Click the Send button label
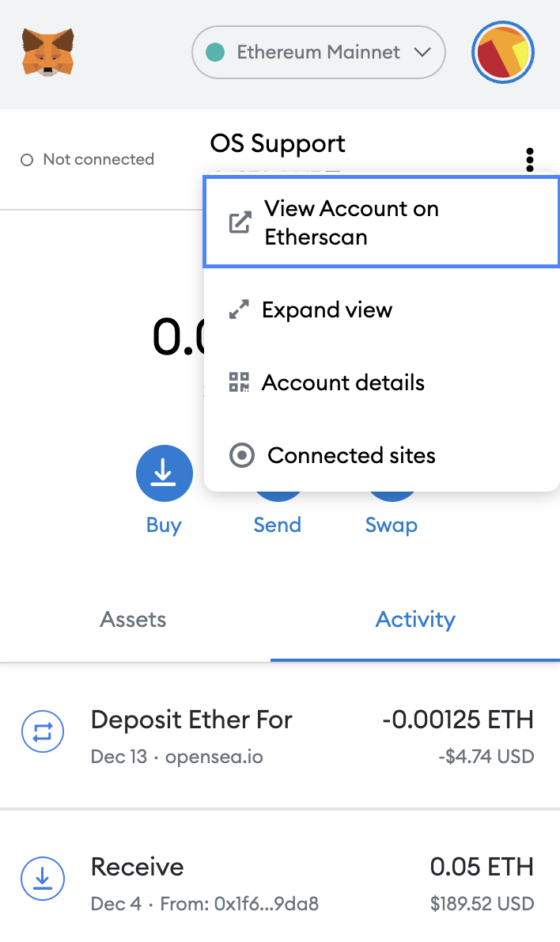This screenshot has height=942, width=560. coord(277,525)
